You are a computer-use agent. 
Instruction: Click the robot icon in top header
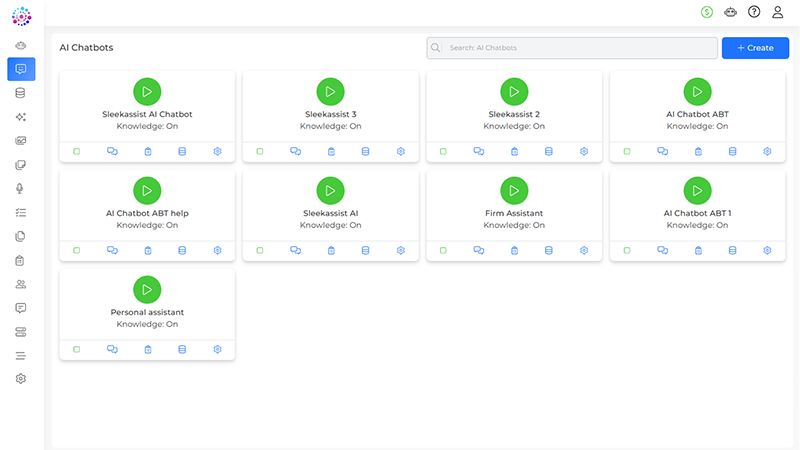(x=730, y=12)
